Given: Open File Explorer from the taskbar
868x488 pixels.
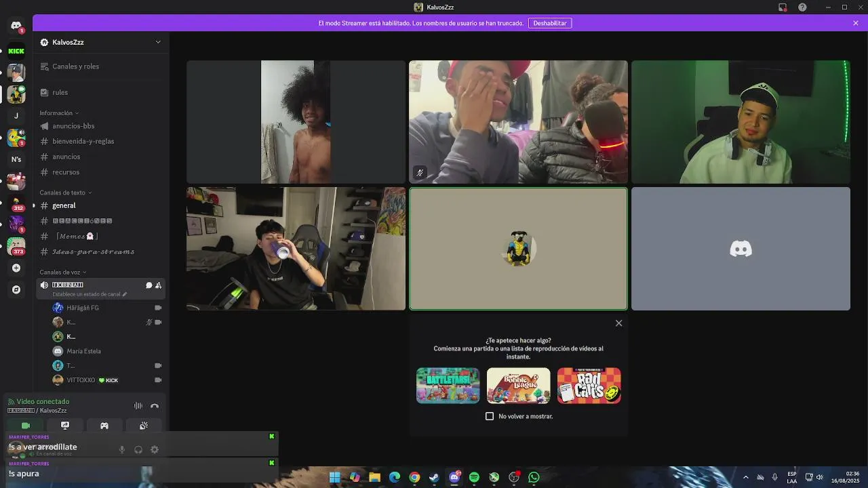Looking at the screenshot, I should pos(374,477).
